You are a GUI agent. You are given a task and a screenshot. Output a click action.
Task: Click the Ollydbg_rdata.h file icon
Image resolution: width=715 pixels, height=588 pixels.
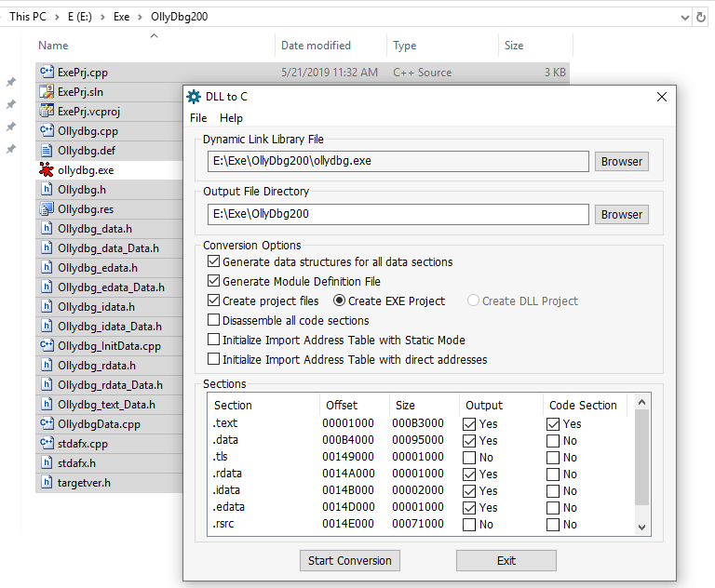(x=47, y=365)
